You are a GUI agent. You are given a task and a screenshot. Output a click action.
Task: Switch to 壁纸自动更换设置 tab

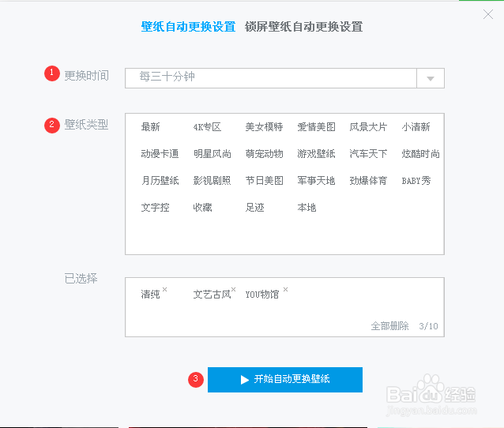pos(188,27)
